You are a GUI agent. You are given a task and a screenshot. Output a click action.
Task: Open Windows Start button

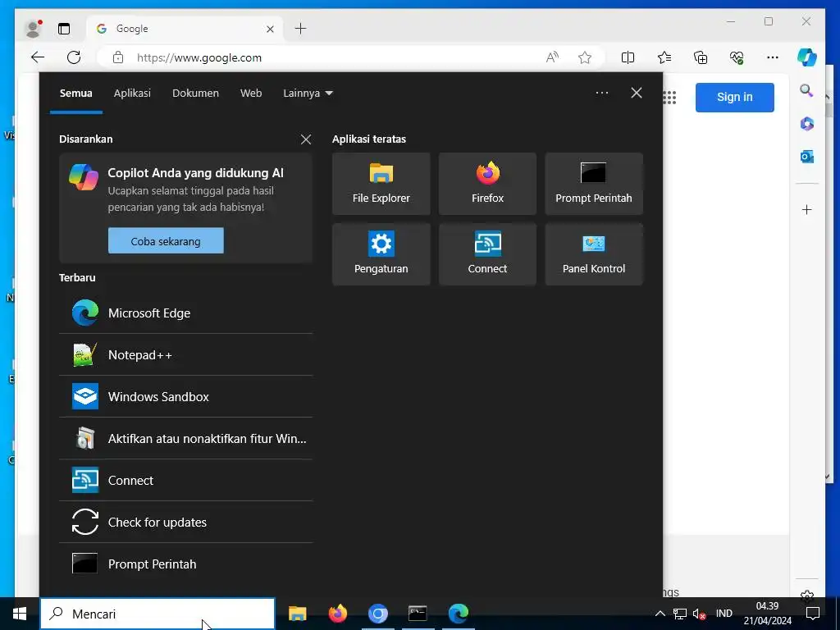click(x=20, y=614)
